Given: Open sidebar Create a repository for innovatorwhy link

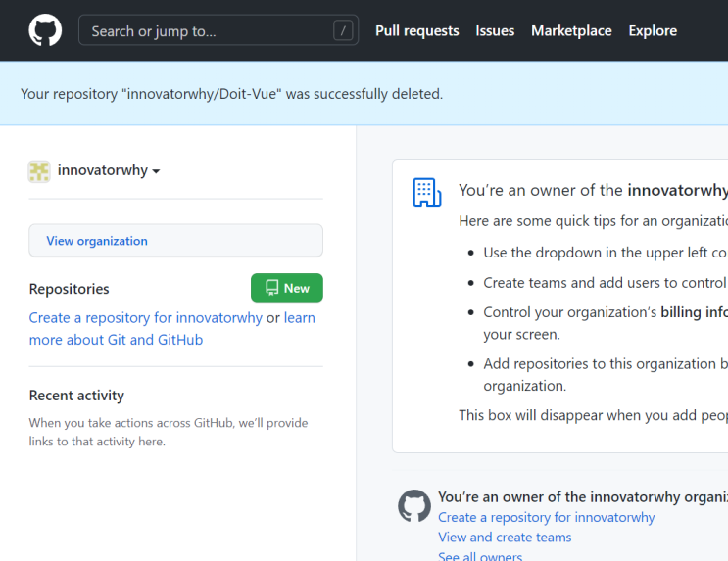Looking at the screenshot, I should tap(146, 318).
